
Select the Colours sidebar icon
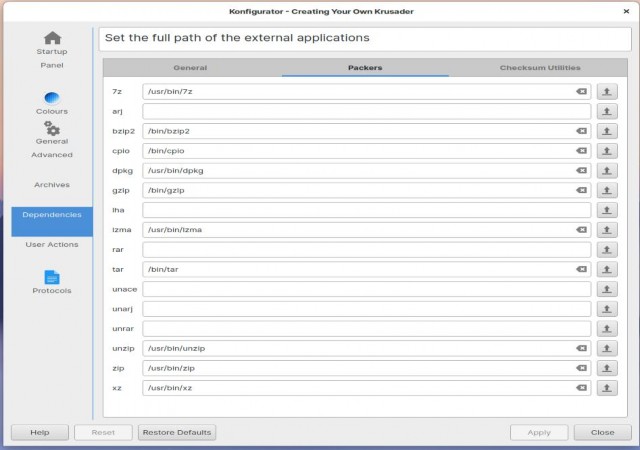tap(52, 98)
